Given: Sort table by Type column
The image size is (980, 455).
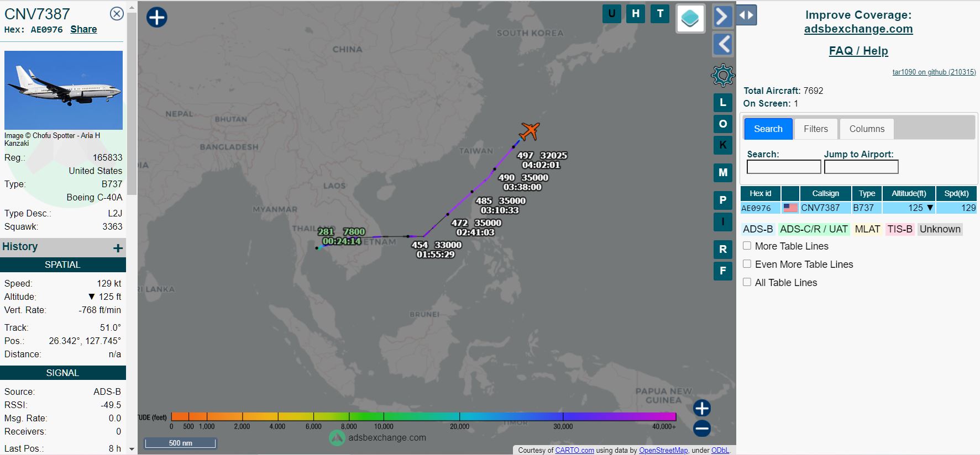Looking at the screenshot, I should [867, 193].
